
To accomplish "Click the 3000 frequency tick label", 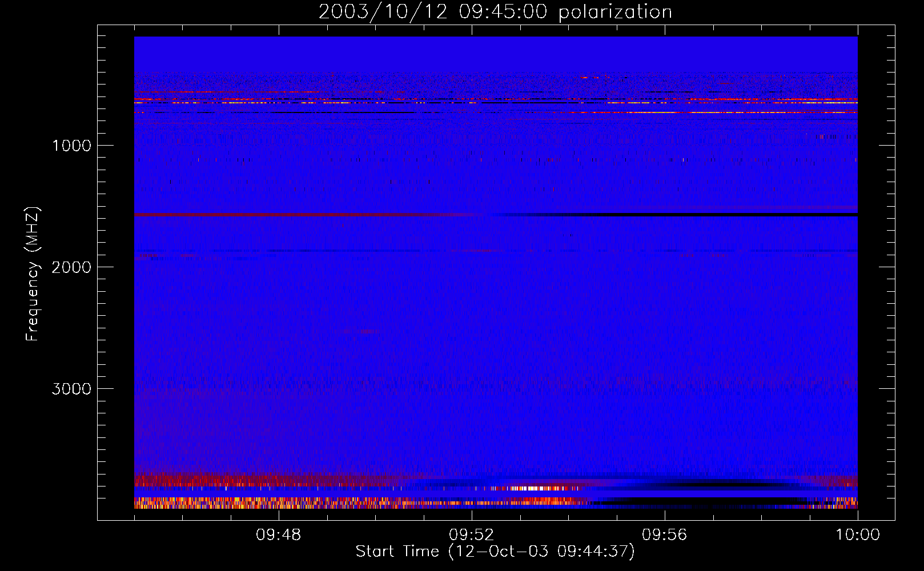I will click(71, 389).
